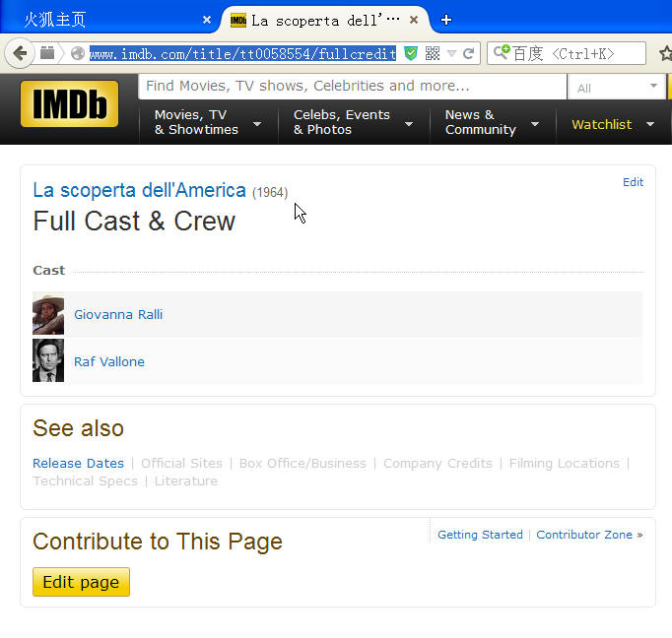
Task: Click the green shield security icon
Action: tap(411, 53)
